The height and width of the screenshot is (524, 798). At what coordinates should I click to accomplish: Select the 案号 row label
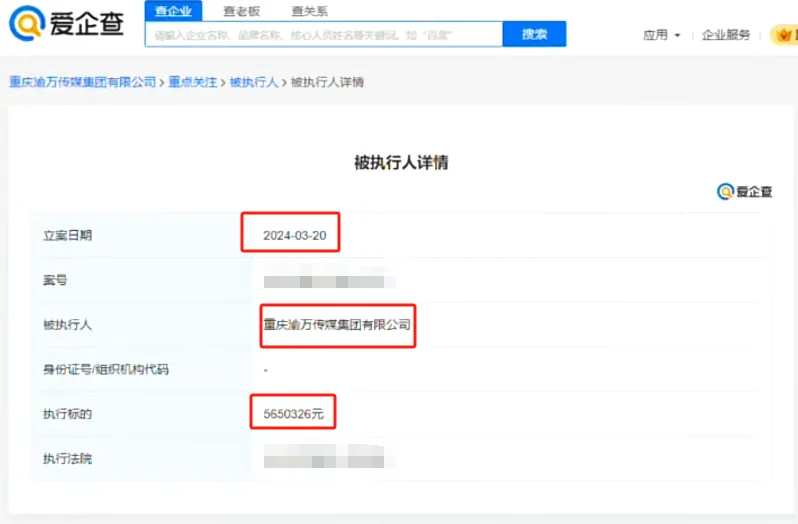[55, 280]
